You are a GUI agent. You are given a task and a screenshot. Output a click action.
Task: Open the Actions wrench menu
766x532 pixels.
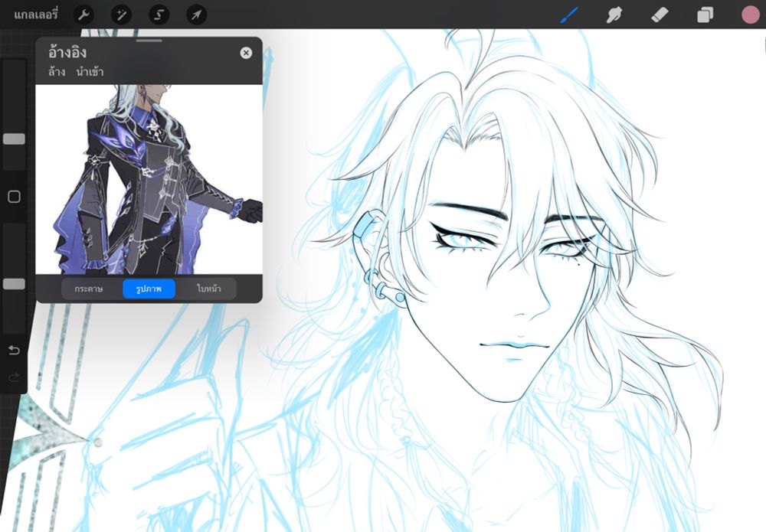click(x=83, y=15)
